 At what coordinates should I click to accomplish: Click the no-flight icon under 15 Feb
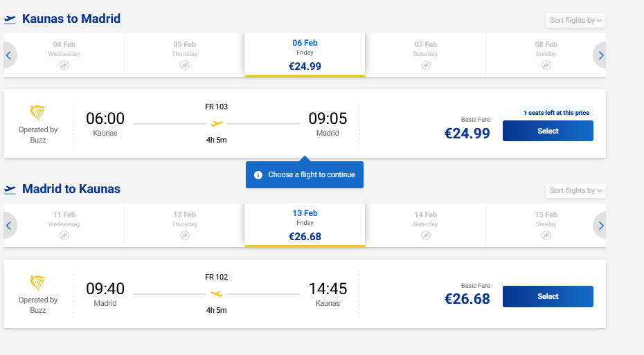point(546,235)
